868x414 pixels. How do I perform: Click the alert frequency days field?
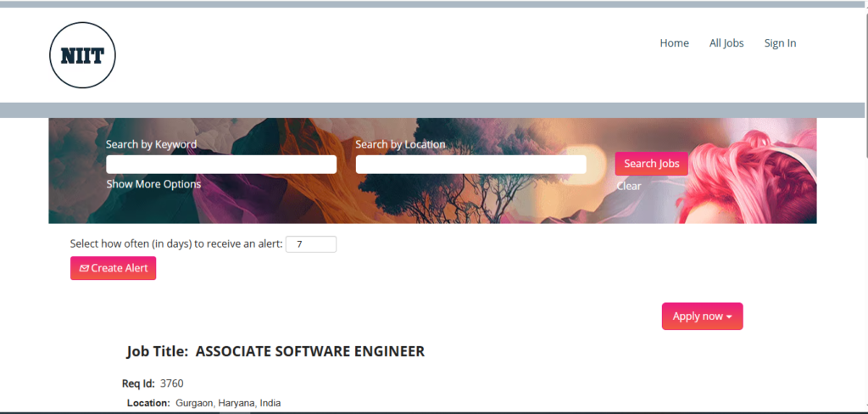[x=311, y=244]
